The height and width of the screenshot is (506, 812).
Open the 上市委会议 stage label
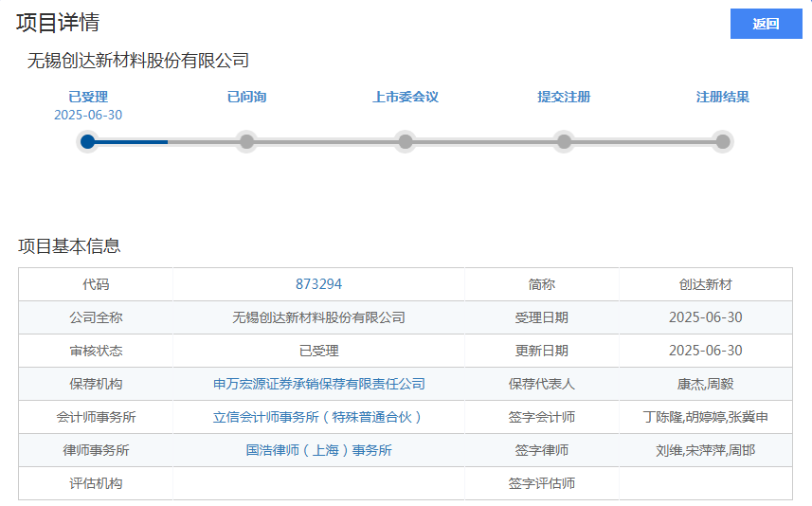point(406,97)
